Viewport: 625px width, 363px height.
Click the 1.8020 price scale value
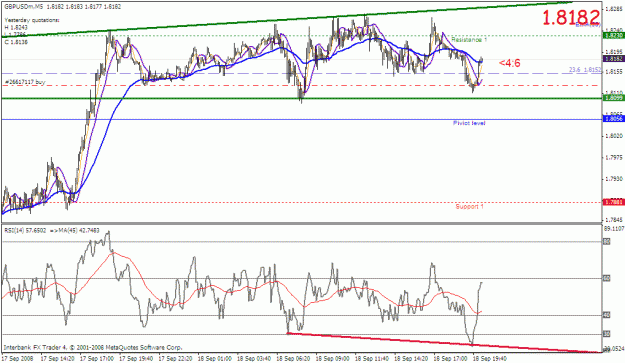614,136
